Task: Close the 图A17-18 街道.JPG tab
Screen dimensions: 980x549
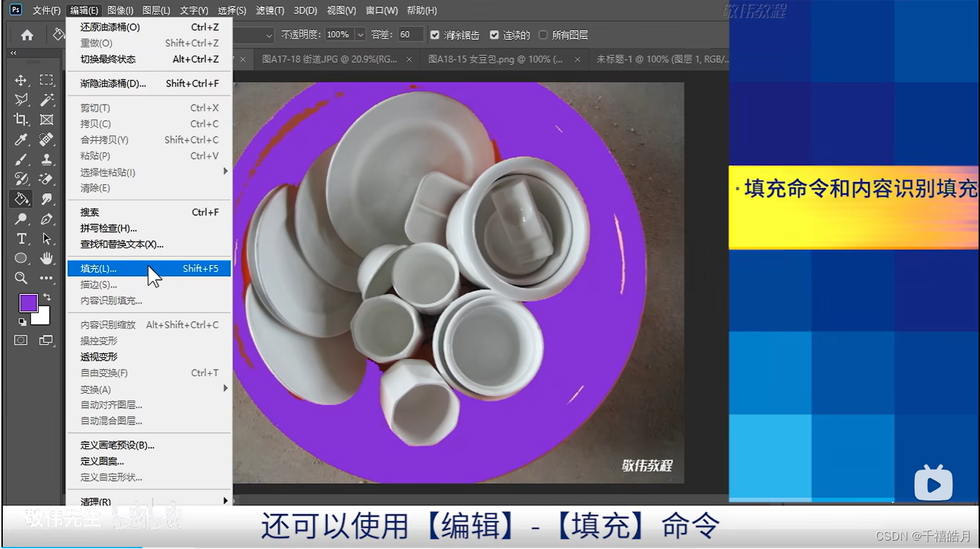Action: 409,60
